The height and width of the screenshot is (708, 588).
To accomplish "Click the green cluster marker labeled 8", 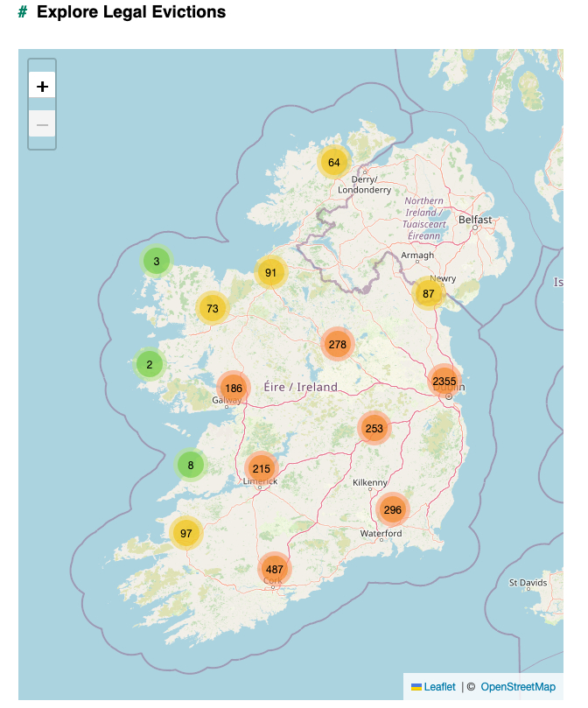I will pos(191,466).
